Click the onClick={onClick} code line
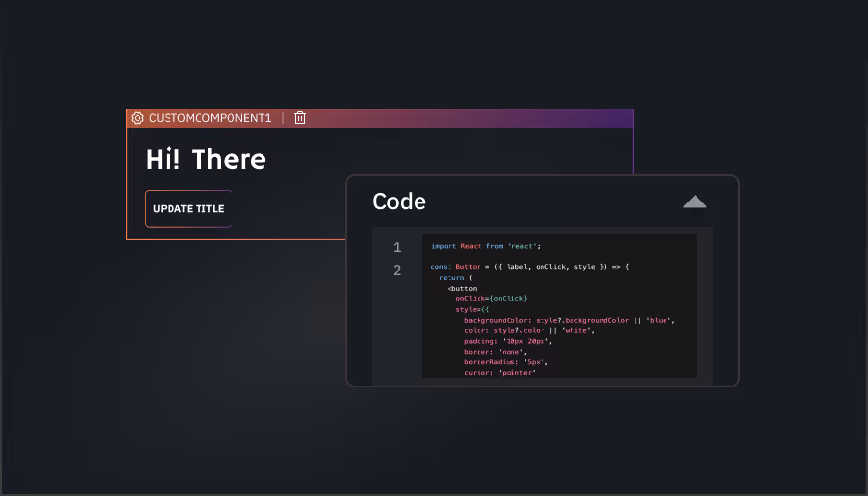The width and height of the screenshot is (868, 496). (491, 299)
